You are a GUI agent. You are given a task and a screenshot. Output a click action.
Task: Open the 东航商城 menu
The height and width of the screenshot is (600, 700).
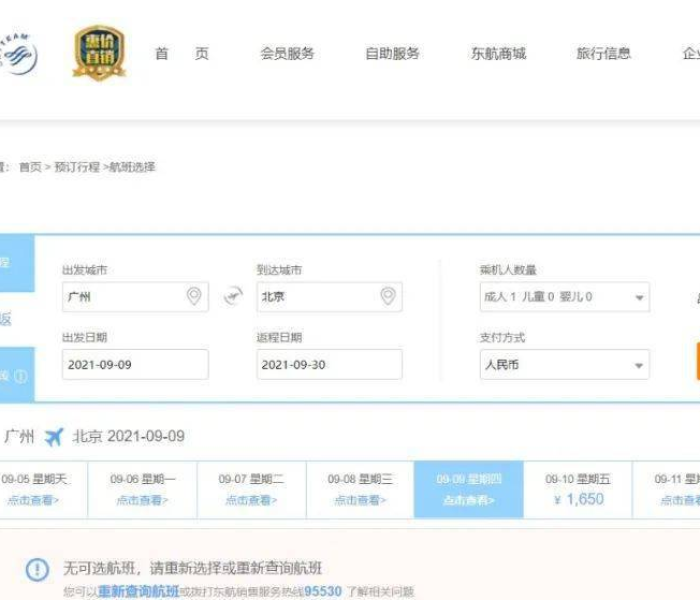click(498, 54)
